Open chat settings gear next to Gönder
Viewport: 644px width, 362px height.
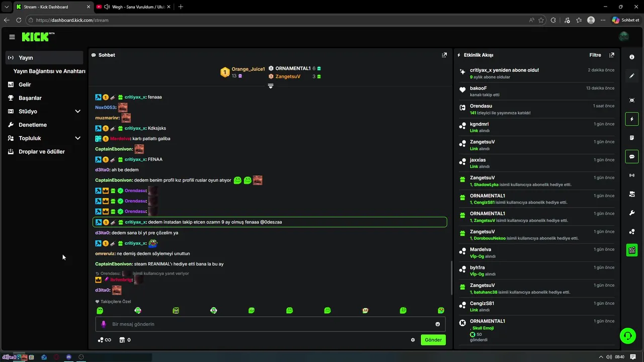[413, 340]
